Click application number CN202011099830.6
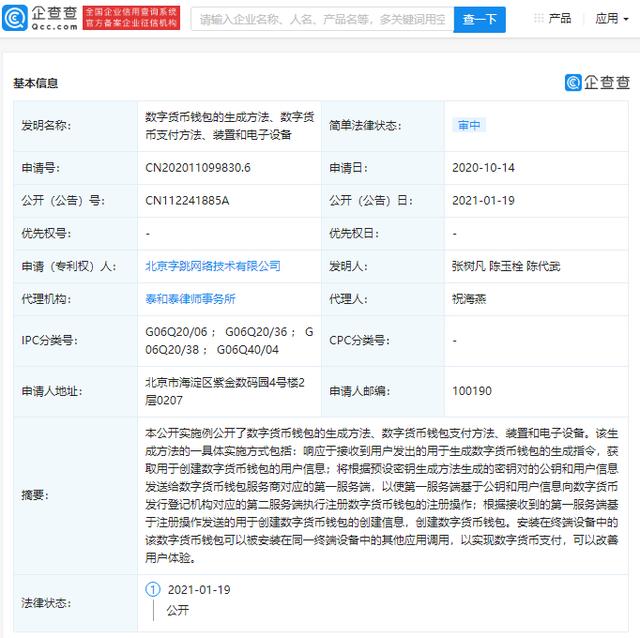 (198, 168)
